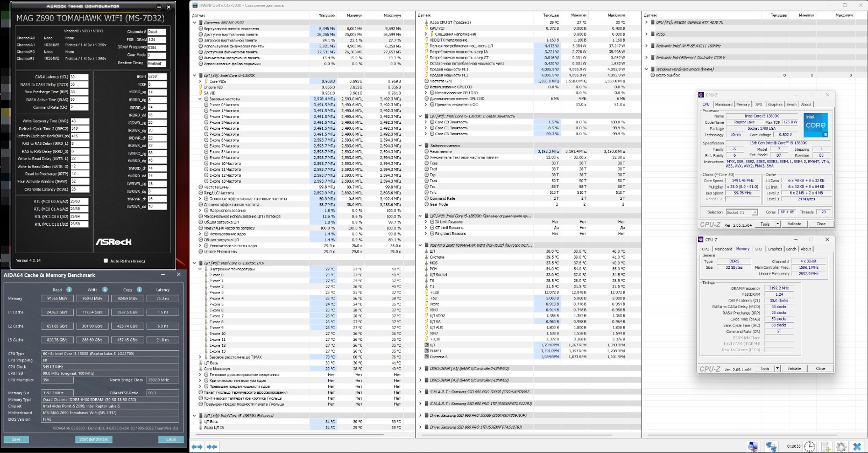
Task: Click Close button in CPU-Z CPU-tab window
Action: (x=821, y=224)
